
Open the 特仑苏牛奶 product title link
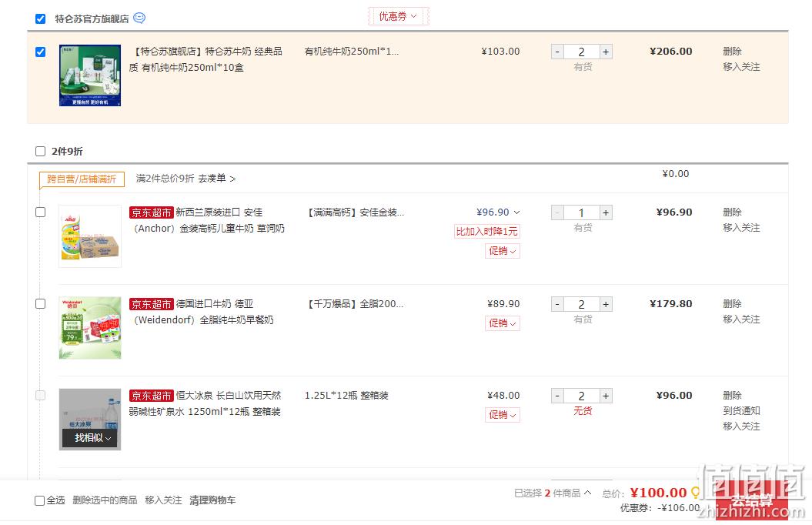point(206,59)
